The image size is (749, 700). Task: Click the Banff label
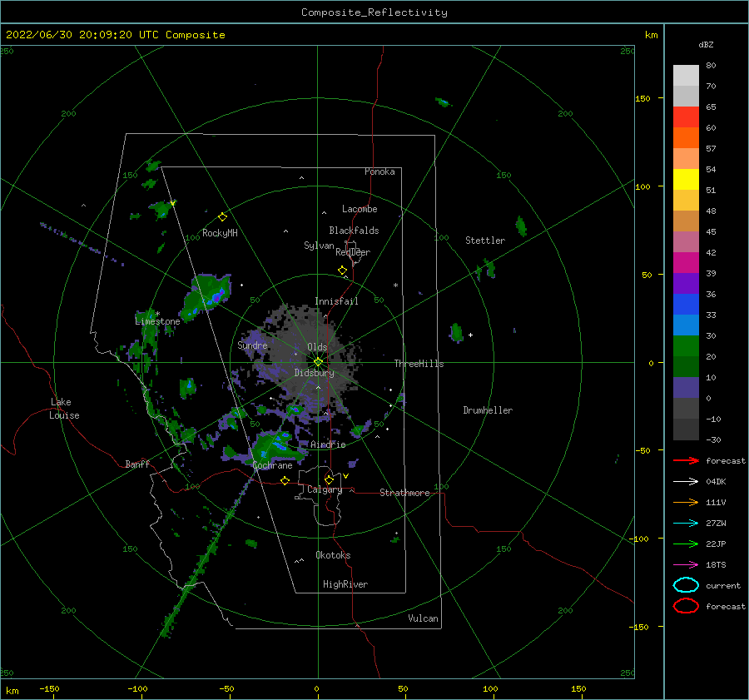[x=137, y=464]
